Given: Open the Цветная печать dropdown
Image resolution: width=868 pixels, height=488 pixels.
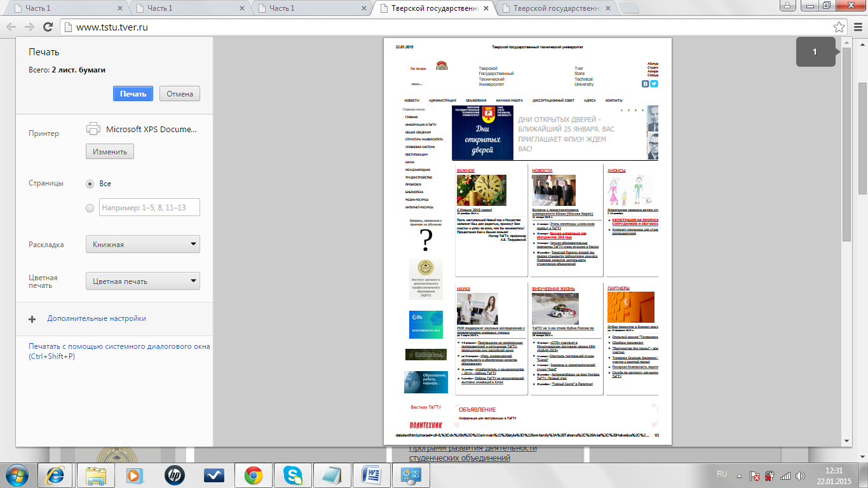Looking at the screenshot, I should click(x=143, y=281).
